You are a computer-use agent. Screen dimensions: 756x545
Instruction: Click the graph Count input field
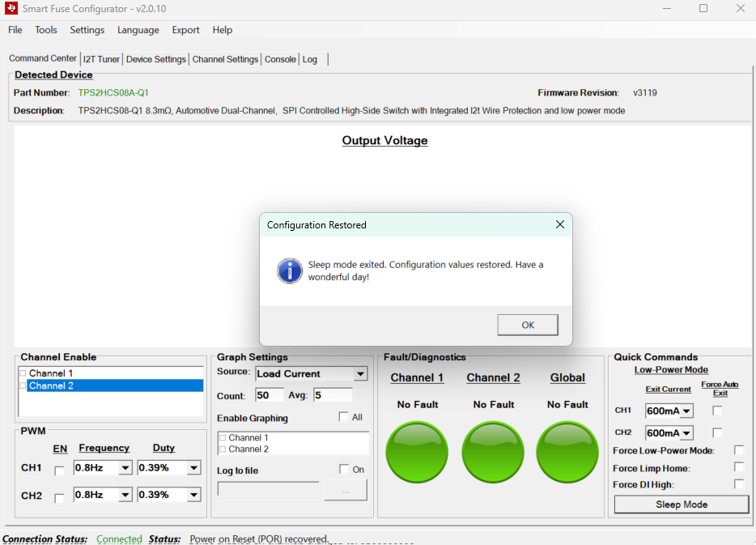[270, 395]
